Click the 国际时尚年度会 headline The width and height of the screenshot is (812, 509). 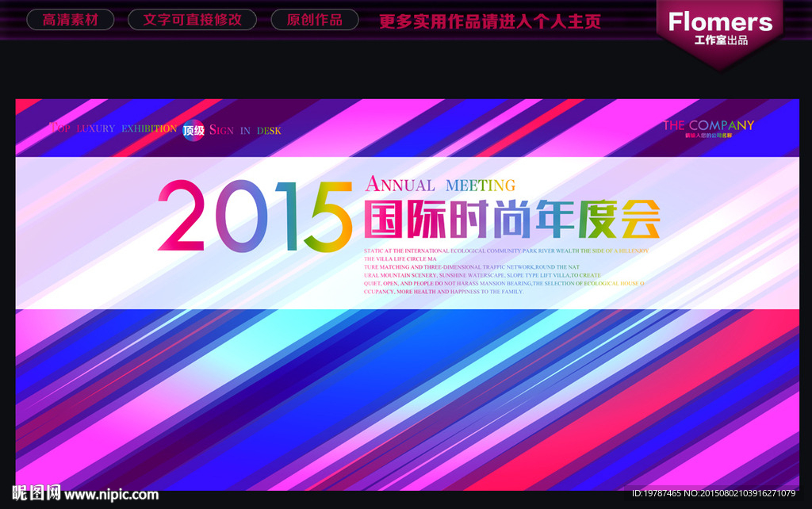(511, 219)
